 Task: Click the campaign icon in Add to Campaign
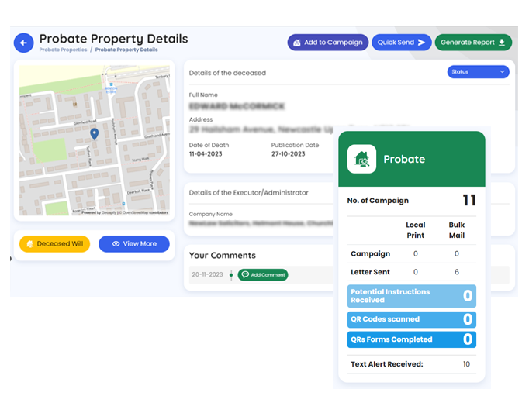(x=297, y=43)
